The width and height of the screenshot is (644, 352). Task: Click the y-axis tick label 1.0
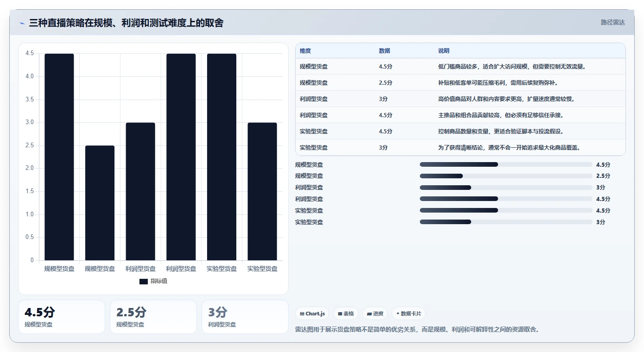(30, 214)
